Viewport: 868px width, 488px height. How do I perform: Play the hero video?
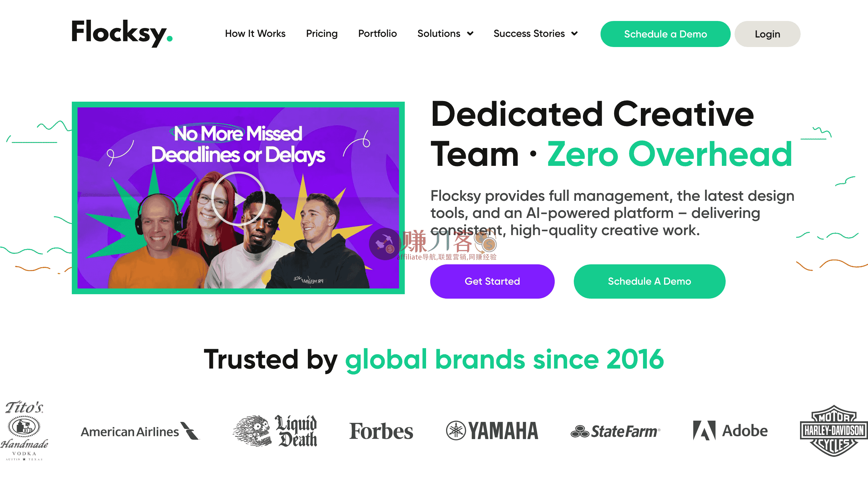238,199
